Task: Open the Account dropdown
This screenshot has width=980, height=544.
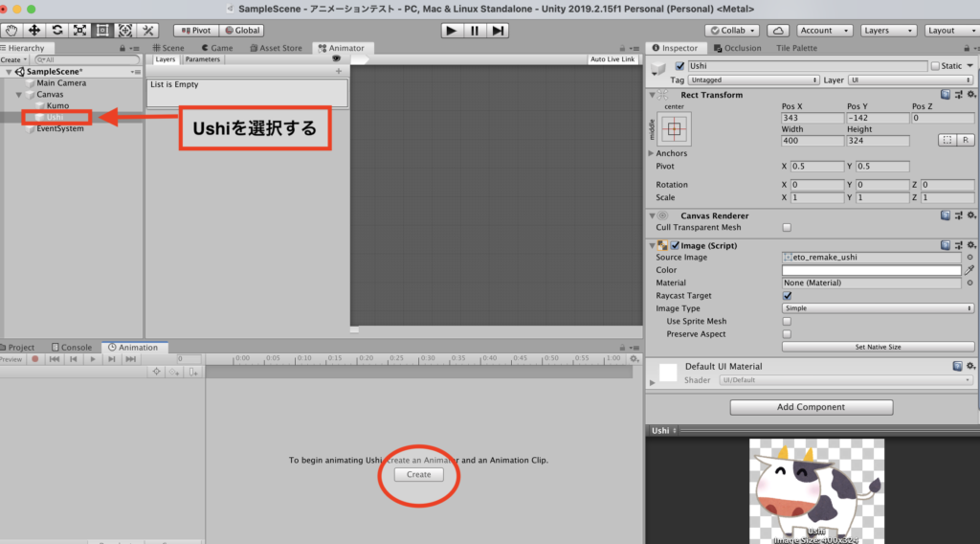Action: pos(824,30)
